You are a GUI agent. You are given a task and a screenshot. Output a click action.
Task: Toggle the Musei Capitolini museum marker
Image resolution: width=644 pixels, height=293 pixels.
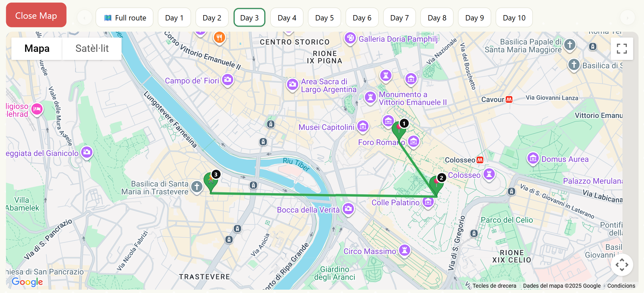click(x=363, y=127)
